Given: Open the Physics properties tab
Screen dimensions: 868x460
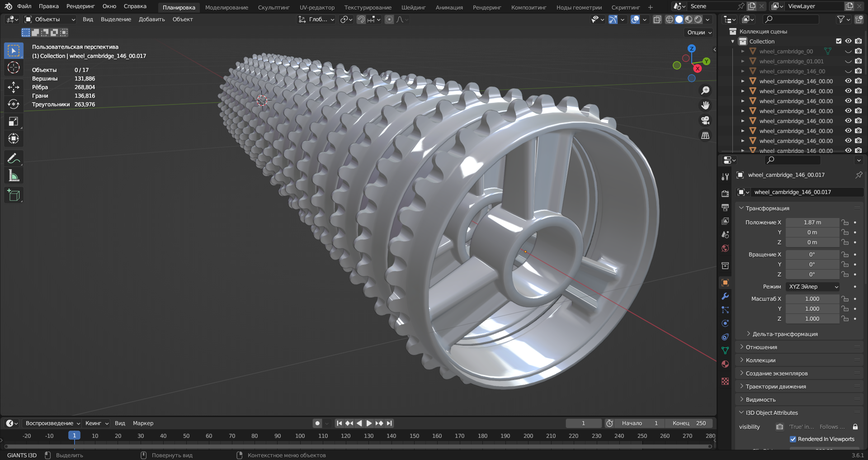Looking at the screenshot, I should [725, 323].
